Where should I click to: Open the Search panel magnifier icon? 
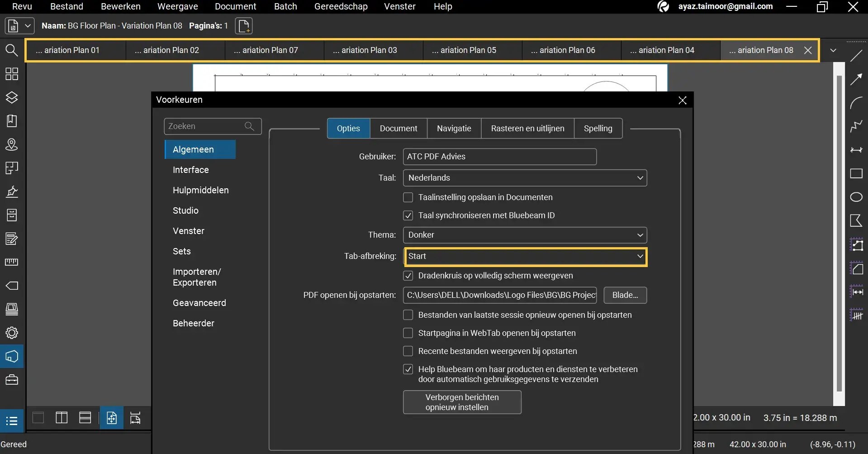12,50
